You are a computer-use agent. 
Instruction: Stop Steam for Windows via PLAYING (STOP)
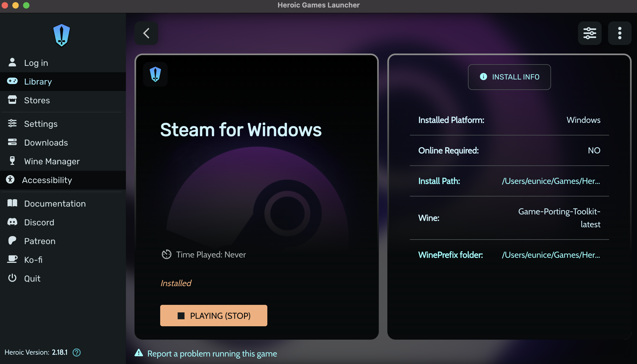pos(213,316)
